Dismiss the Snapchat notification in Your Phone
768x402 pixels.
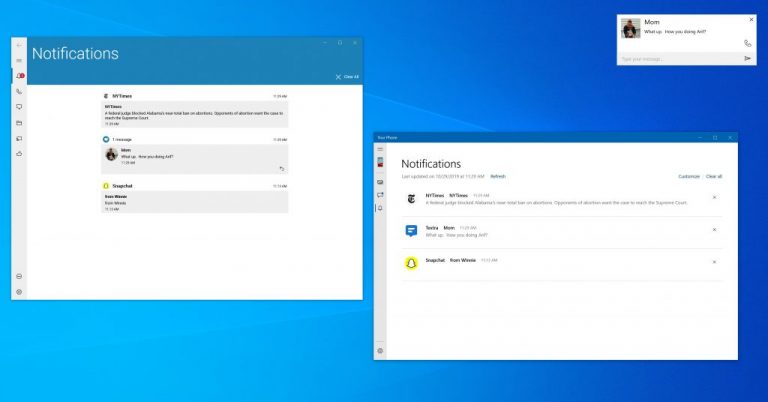[x=714, y=262]
